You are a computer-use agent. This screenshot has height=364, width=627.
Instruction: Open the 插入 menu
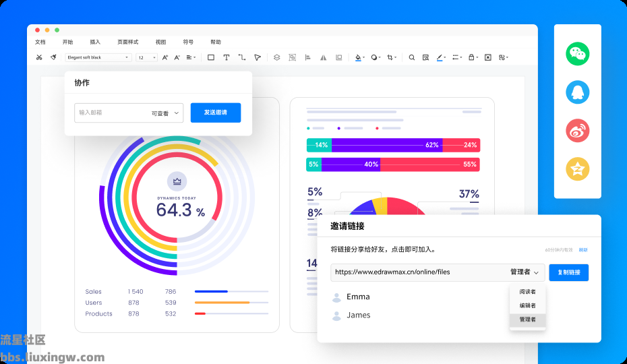point(95,42)
